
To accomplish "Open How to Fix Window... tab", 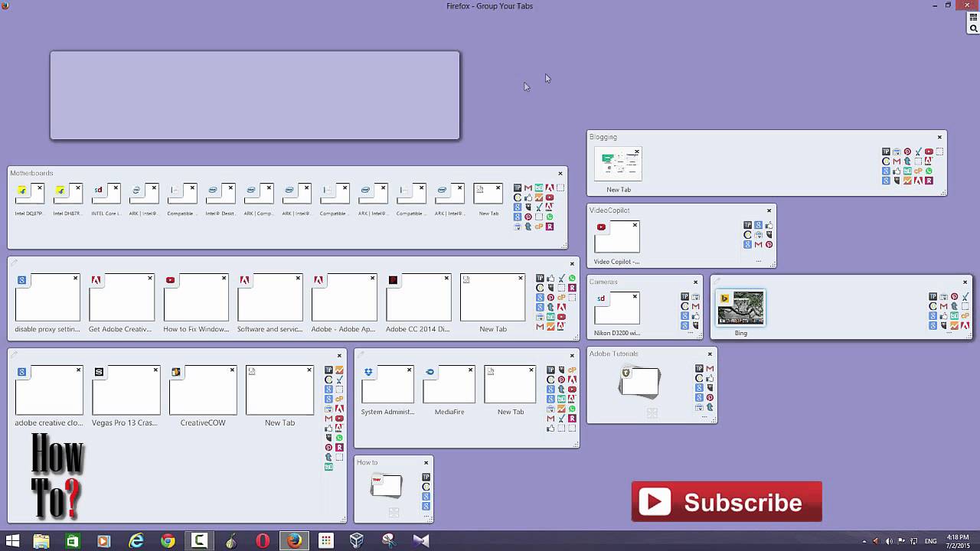I will tap(196, 298).
